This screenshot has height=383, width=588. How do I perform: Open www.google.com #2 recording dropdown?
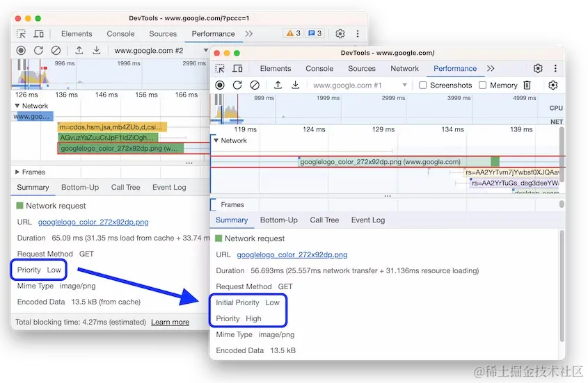tap(160, 50)
